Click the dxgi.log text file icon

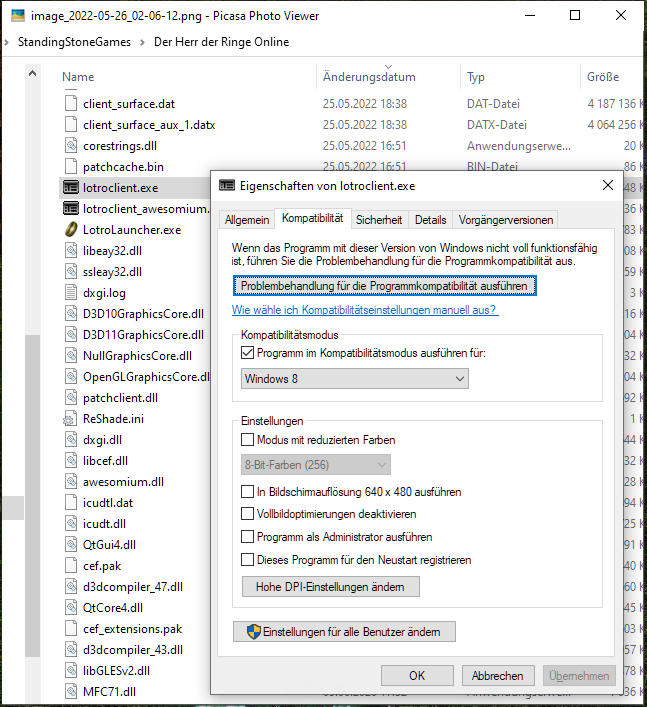(x=71, y=293)
